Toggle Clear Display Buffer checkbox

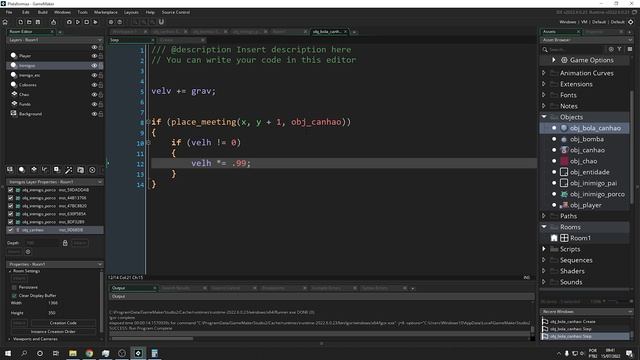click(14, 296)
